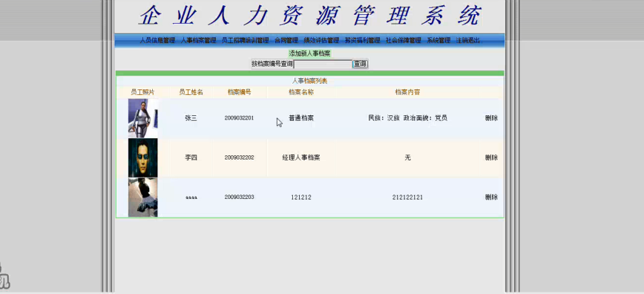Click the 档案名称 column header

point(301,92)
